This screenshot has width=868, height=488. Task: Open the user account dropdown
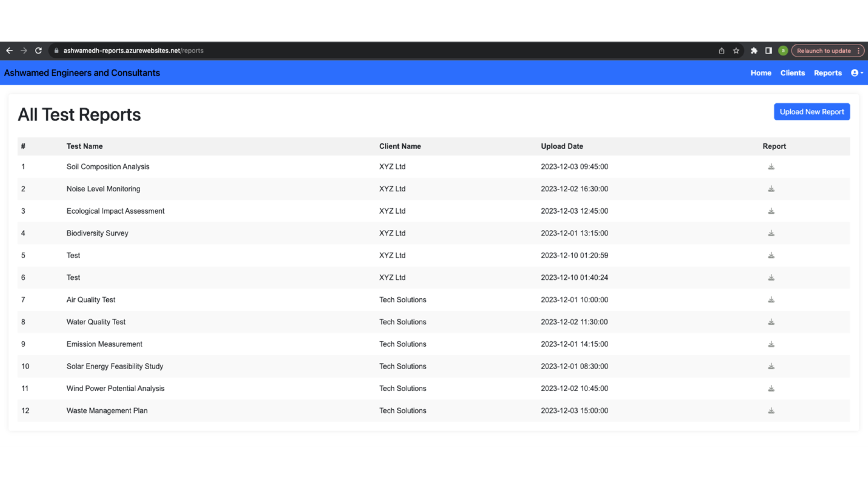point(857,73)
